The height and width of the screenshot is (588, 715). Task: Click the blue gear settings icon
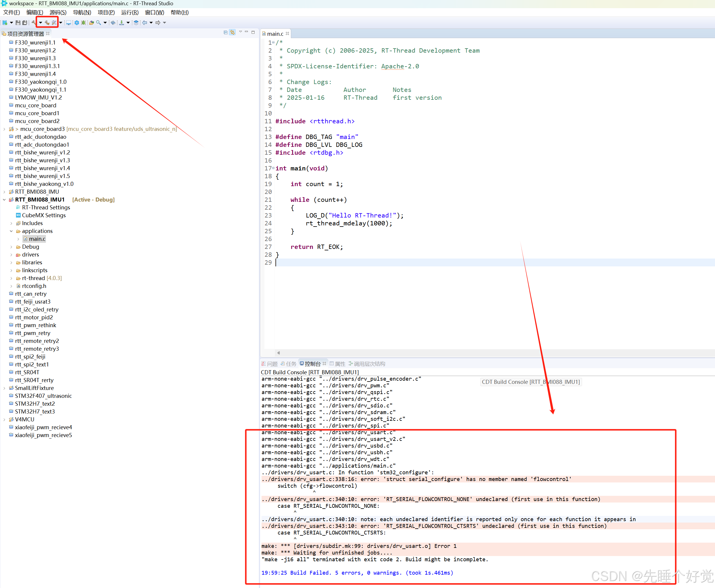coord(77,23)
